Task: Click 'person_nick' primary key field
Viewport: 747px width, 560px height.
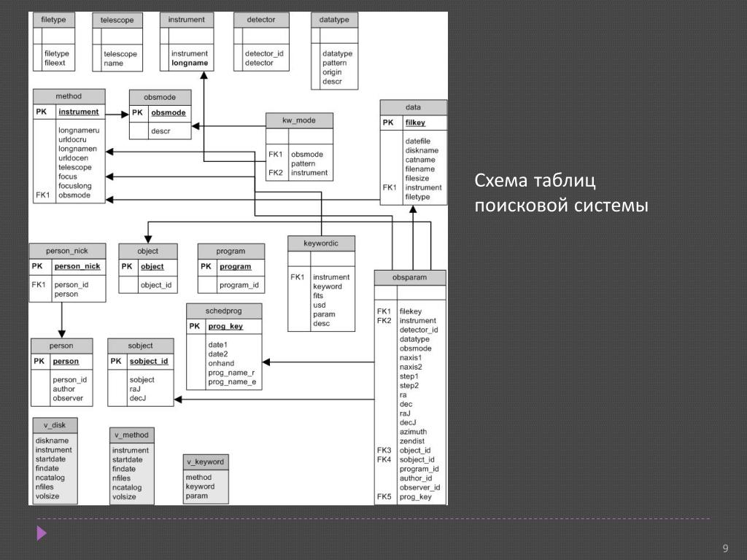Action: tap(77, 267)
